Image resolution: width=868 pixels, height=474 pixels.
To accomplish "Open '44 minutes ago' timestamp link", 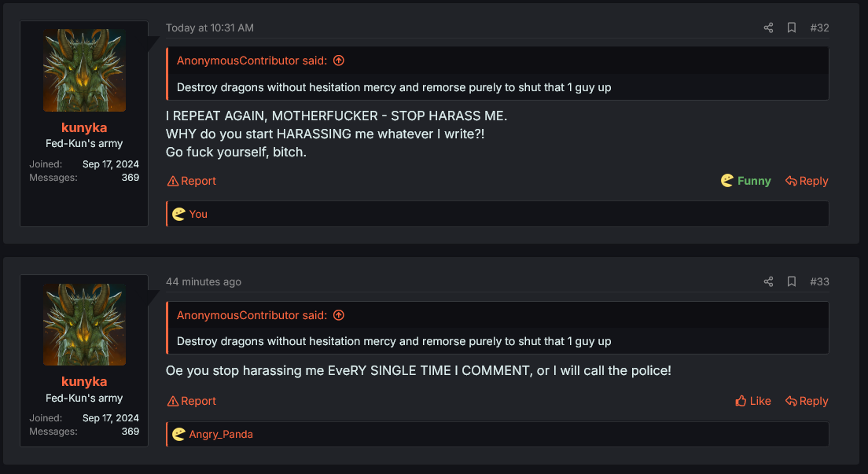I will click(x=203, y=282).
